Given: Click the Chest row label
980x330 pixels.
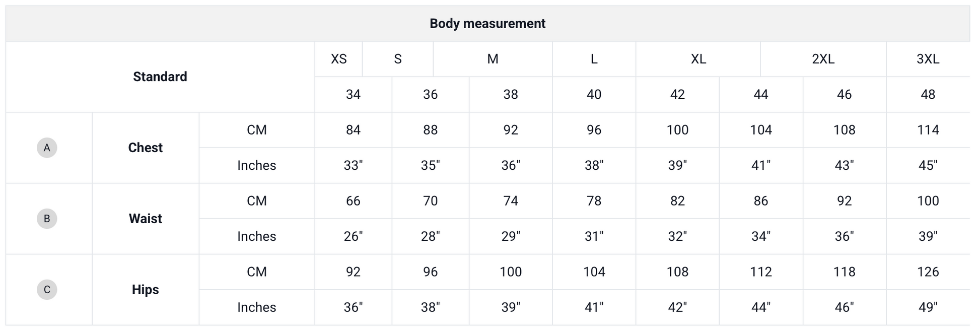Looking at the screenshot, I should pyautogui.click(x=145, y=148).
